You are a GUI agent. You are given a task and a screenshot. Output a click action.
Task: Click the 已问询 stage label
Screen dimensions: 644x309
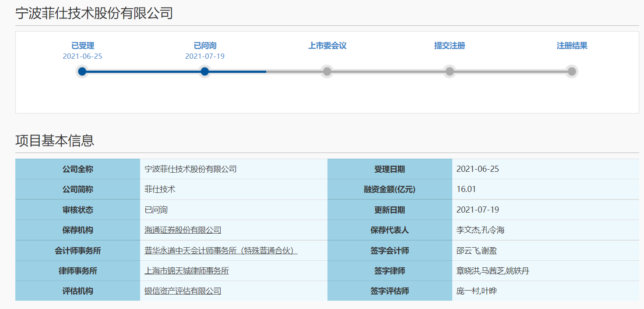205,46
